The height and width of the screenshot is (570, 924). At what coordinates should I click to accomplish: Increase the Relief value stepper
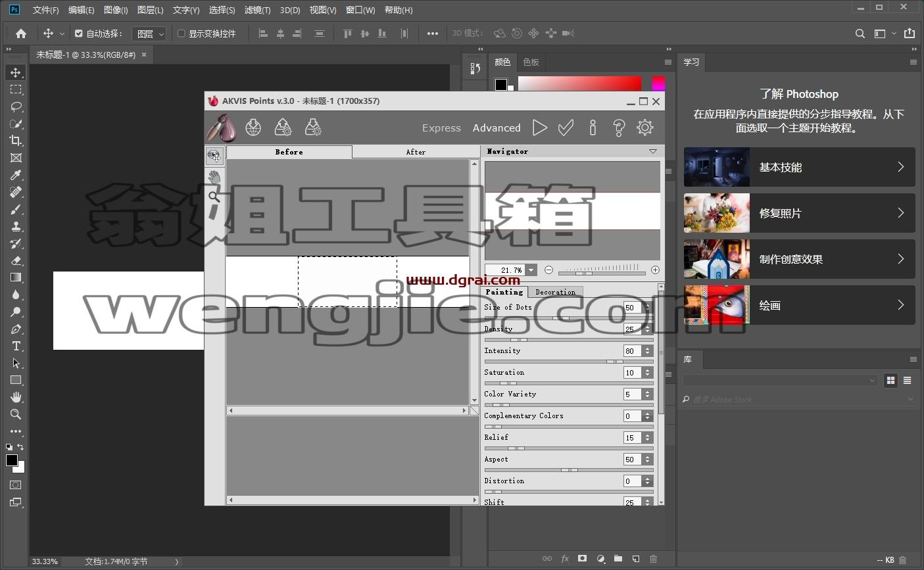click(x=648, y=435)
